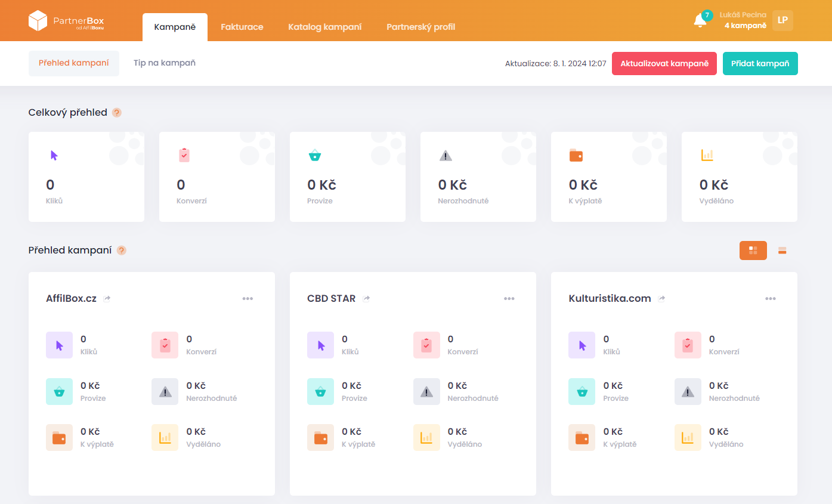This screenshot has width=832, height=504.
Task: Expand options menu on Kulturistika.com card
Action: click(770, 299)
